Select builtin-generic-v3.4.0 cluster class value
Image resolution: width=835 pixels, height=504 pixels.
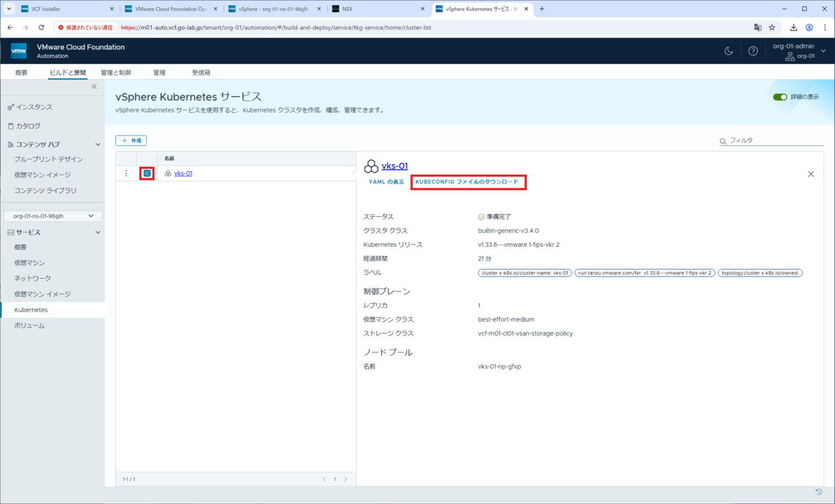508,230
